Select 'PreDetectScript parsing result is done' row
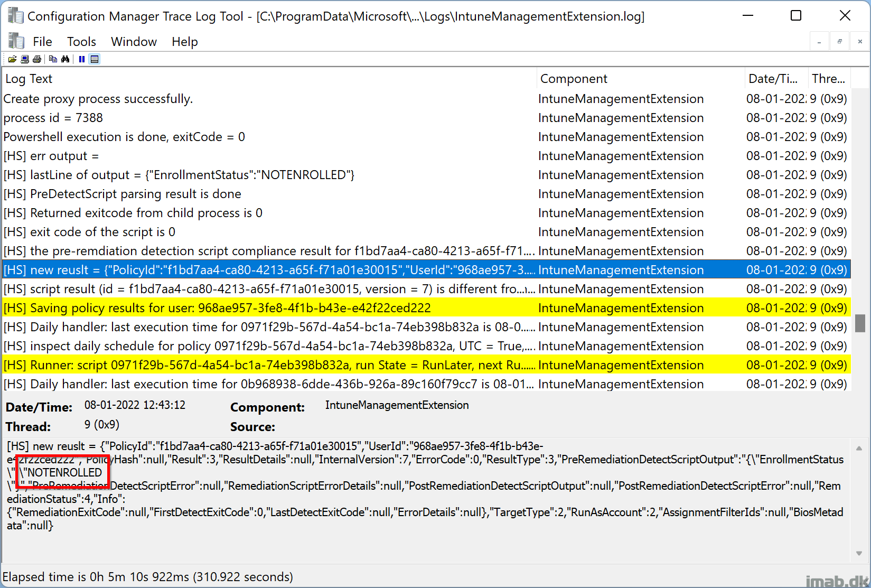 coord(427,194)
